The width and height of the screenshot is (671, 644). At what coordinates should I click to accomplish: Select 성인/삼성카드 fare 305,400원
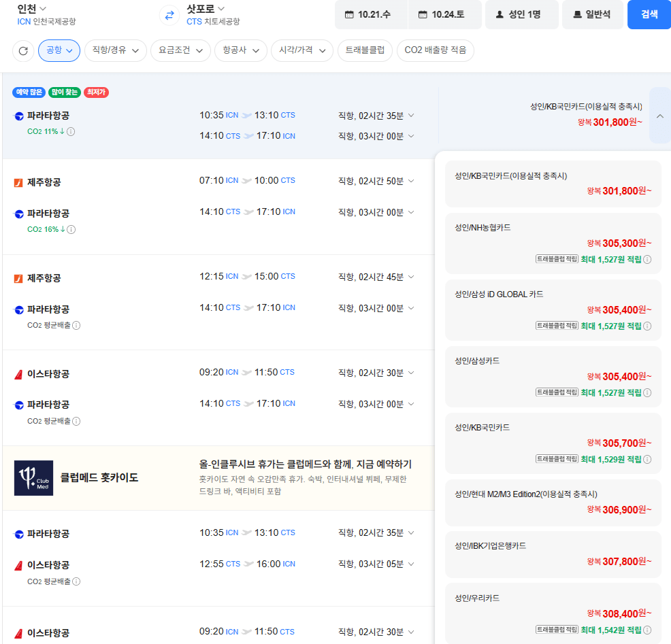point(553,377)
